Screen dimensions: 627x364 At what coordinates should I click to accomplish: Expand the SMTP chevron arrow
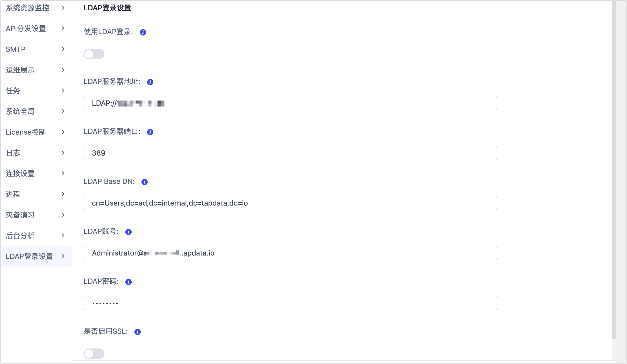(63, 49)
